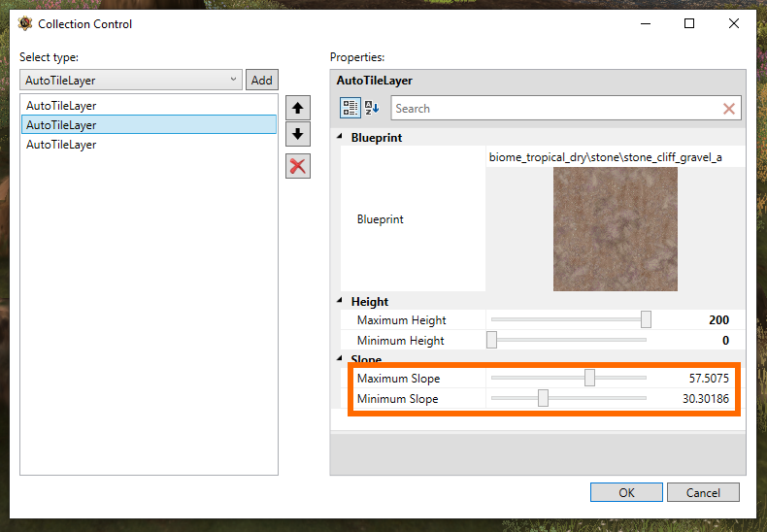Click the Collection Control app icon
767x532 pixels.
pyautogui.click(x=25, y=23)
